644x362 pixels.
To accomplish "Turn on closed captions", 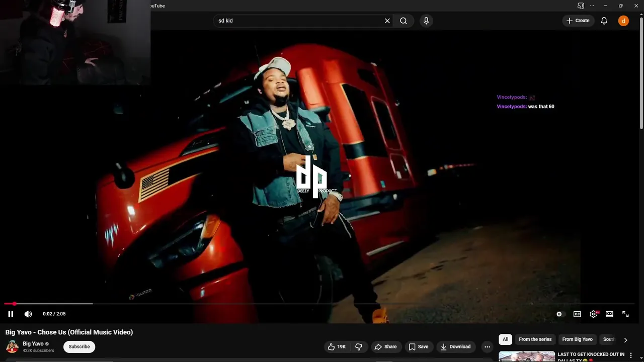I will tap(577, 314).
